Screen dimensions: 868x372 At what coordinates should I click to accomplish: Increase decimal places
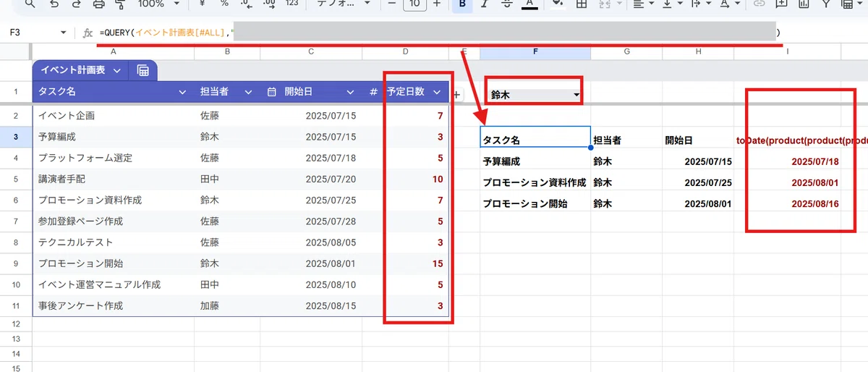(x=269, y=4)
